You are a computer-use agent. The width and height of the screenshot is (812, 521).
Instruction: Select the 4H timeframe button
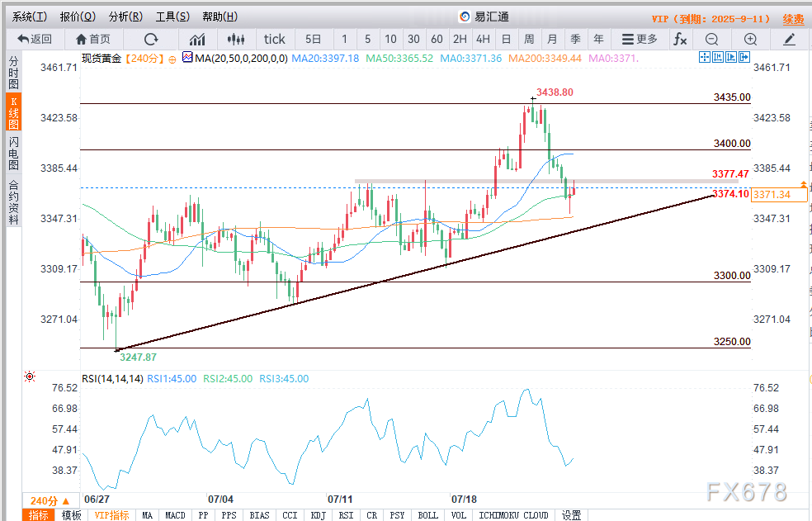pos(483,39)
